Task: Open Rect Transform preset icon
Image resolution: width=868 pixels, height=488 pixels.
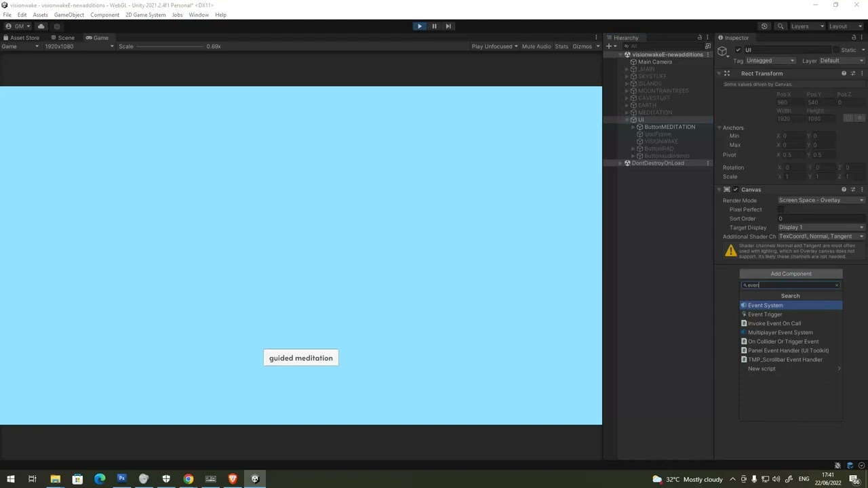Action: click(853, 74)
